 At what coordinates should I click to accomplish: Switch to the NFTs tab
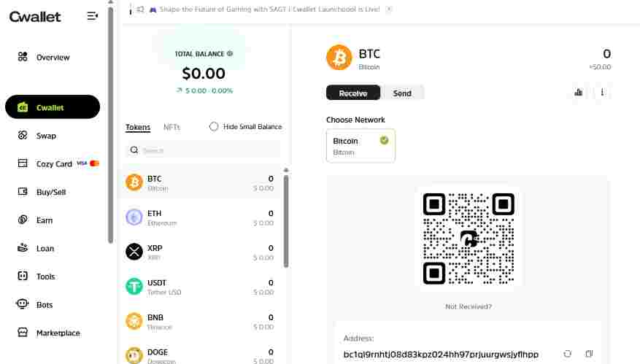click(x=171, y=127)
